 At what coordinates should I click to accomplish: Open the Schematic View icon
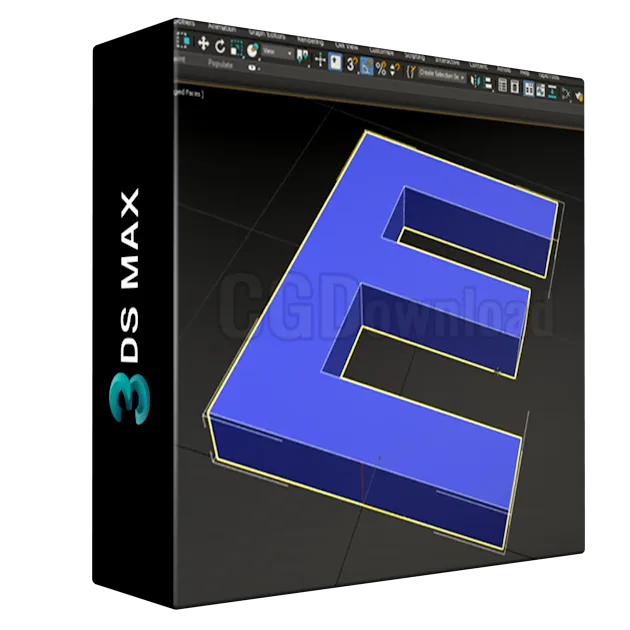(552, 92)
